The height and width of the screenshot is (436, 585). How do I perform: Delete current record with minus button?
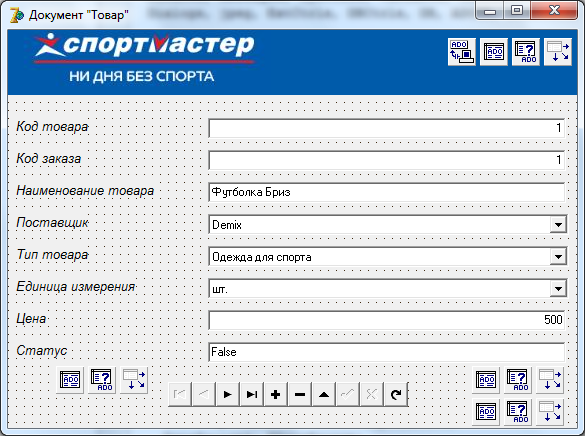coord(300,394)
